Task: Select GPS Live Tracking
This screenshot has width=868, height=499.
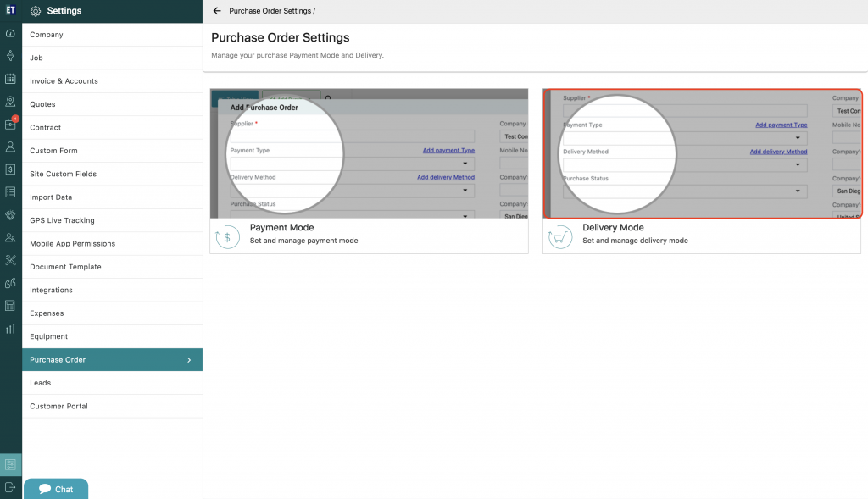Action: tap(113, 220)
